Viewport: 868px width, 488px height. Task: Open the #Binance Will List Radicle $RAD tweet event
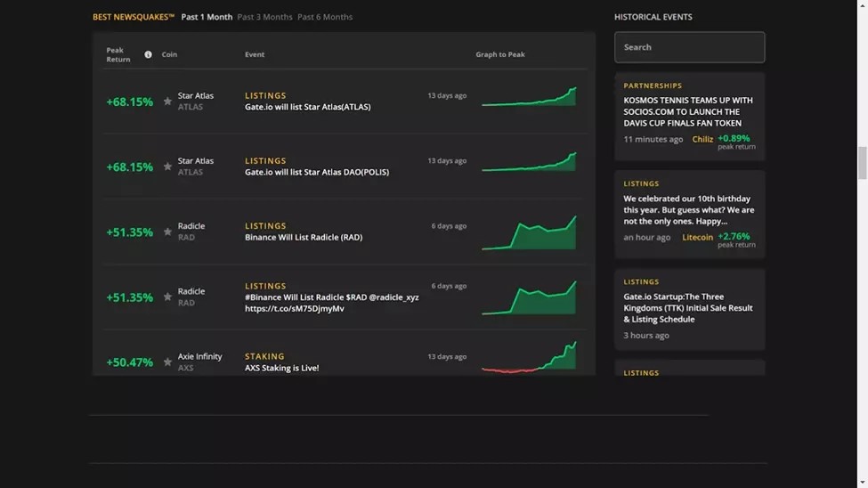331,303
